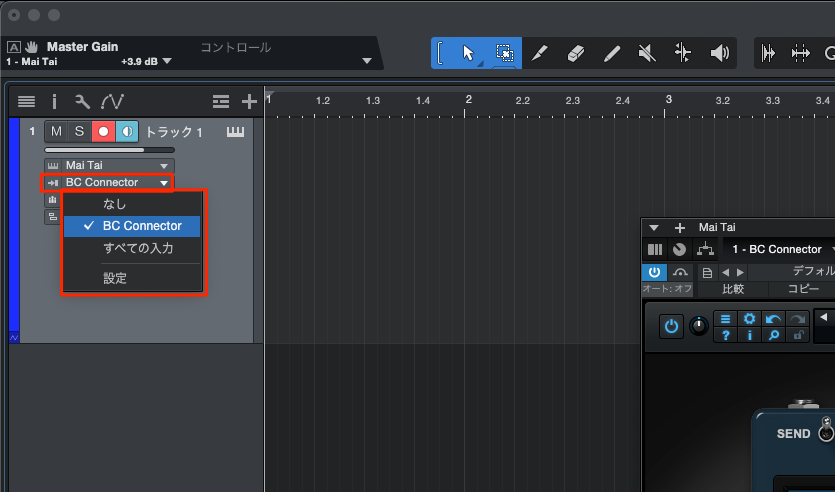
Task: Click the plugin menu list icon
Action: tap(725, 318)
